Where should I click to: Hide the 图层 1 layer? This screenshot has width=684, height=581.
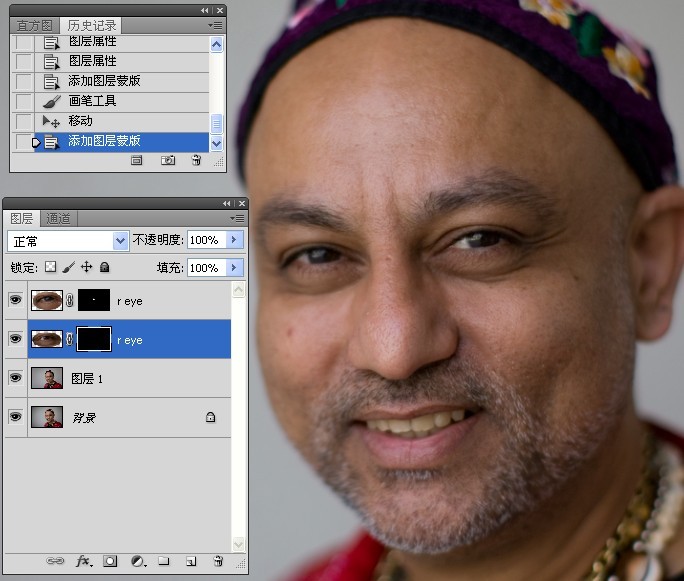pyautogui.click(x=15, y=378)
